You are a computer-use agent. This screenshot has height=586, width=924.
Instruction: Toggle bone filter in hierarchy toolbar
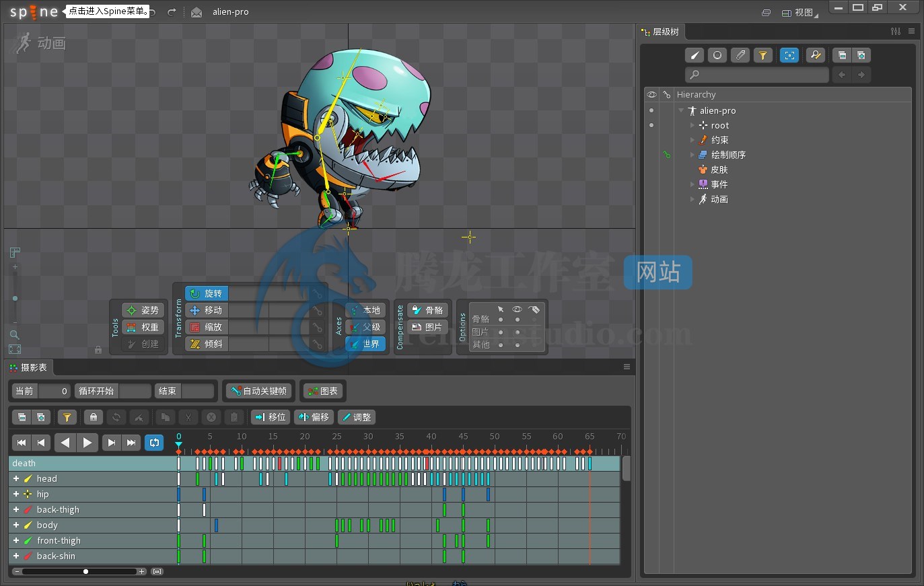[x=695, y=55]
